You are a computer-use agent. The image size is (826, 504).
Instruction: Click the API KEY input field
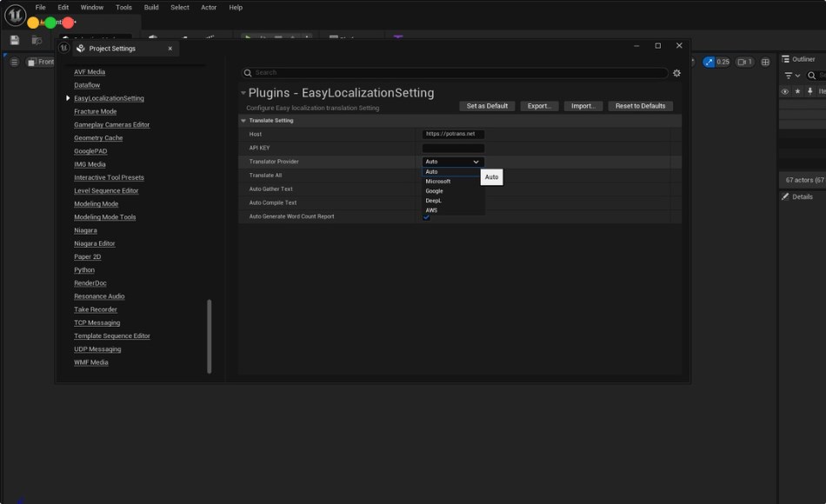[x=453, y=148]
